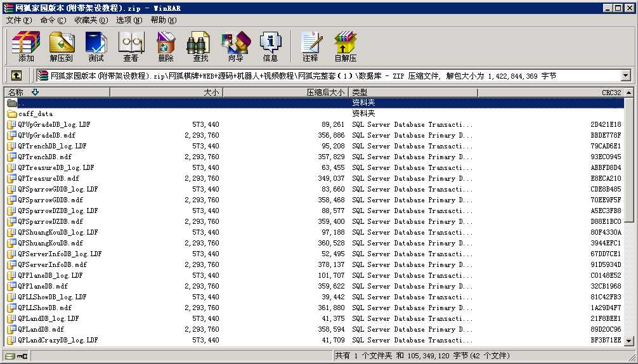Select QPServerInfoDB_log.LDF file name
Image resolution: width=638 pixels, height=364 pixels.
coord(60,254)
